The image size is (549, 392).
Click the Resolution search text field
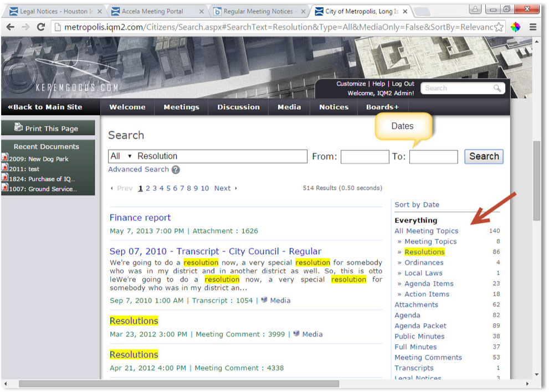pos(221,156)
